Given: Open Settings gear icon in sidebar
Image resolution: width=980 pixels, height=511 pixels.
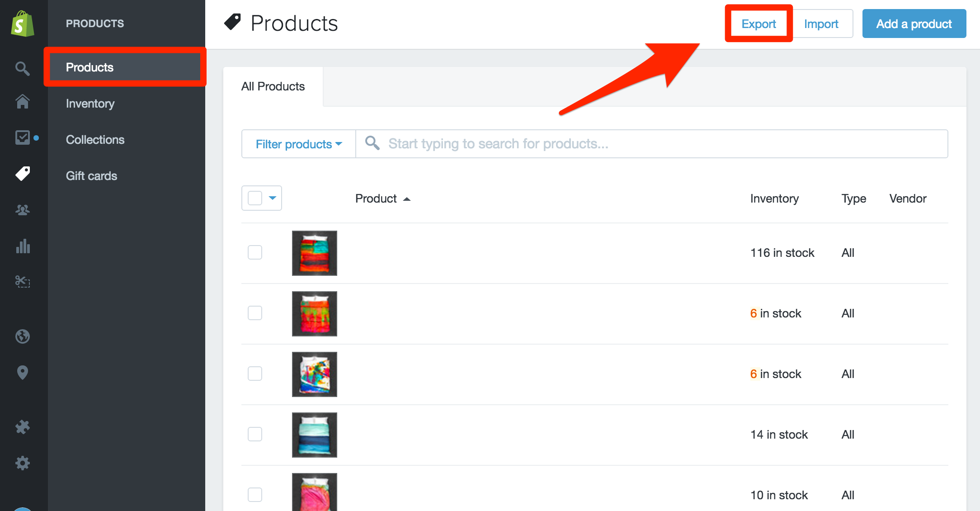Looking at the screenshot, I should coord(23,463).
